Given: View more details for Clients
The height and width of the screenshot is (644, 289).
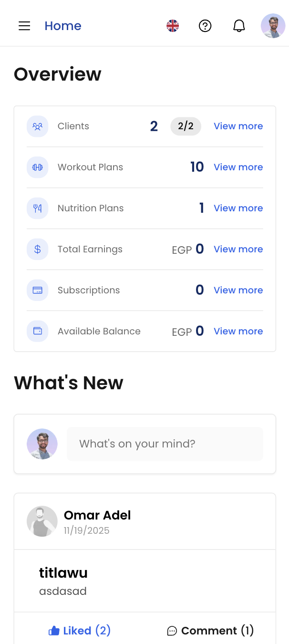Looking at the screenshot, I should 238,126.
